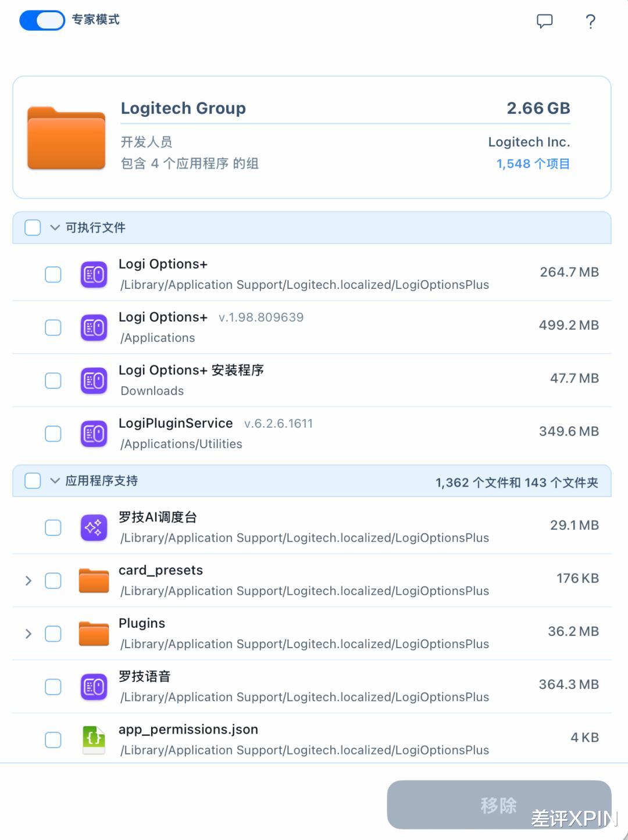The height and width of the screenshot is (840, 628).
Task: Check the Plugins folder checkbox
Action: coord(53,634)
